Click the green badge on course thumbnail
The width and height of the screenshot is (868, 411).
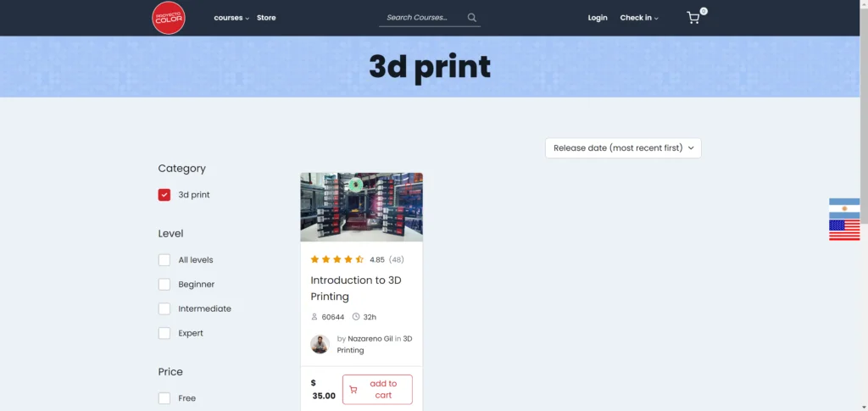coord(356,185)
